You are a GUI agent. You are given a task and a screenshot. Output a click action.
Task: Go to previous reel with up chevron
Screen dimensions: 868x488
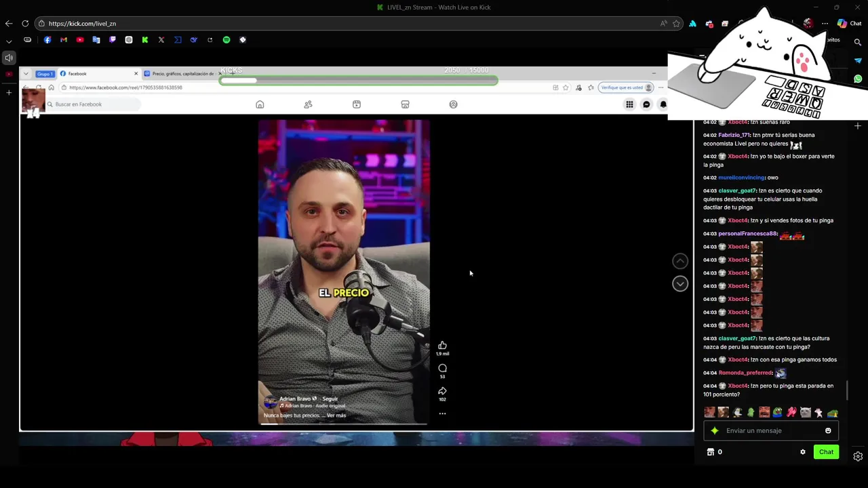[x=680, y=261]
